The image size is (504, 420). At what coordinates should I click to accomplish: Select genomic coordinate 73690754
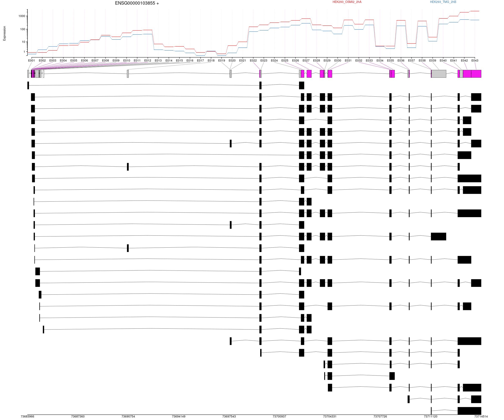(x=128, y=417)
